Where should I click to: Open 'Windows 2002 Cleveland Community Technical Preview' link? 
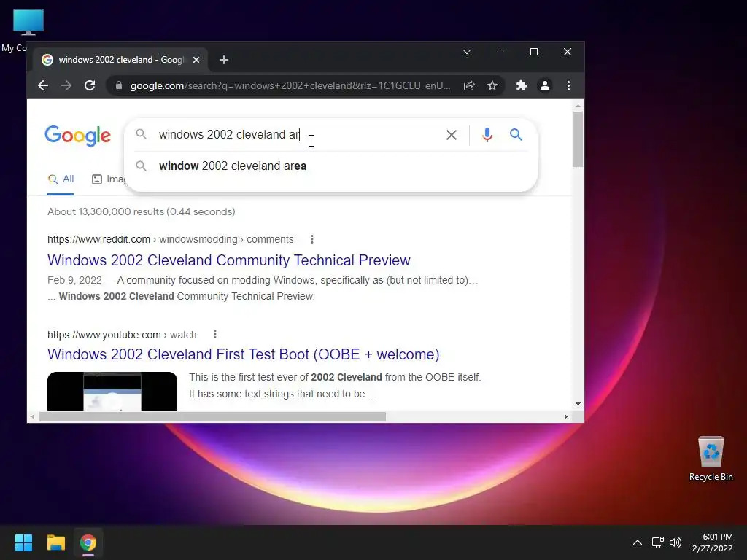(x=228, y=260)
